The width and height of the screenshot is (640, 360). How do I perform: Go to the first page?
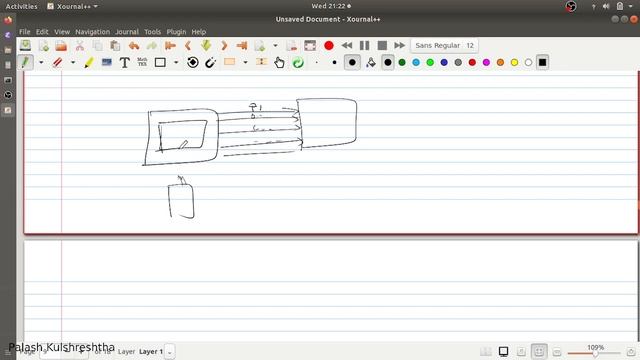point(170,46)
